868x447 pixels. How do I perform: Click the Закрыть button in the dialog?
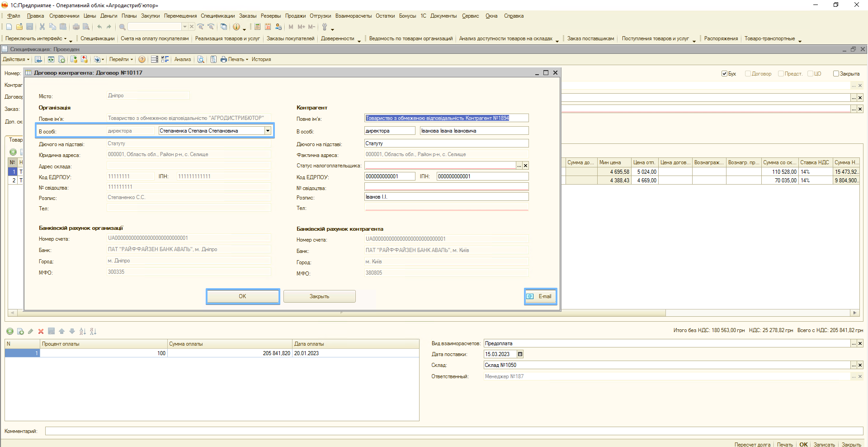(319, 297)
